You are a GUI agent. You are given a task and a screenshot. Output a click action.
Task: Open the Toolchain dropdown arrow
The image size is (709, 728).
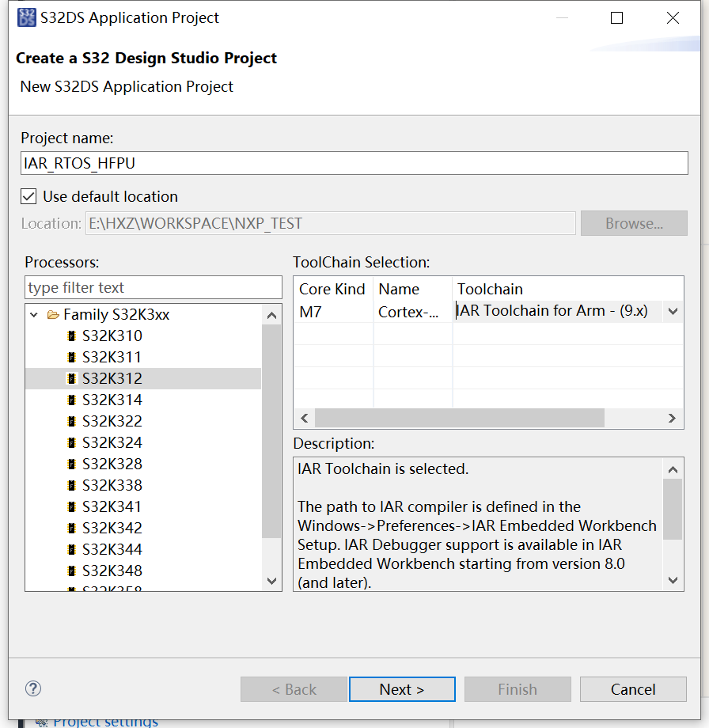coord(673,312)
